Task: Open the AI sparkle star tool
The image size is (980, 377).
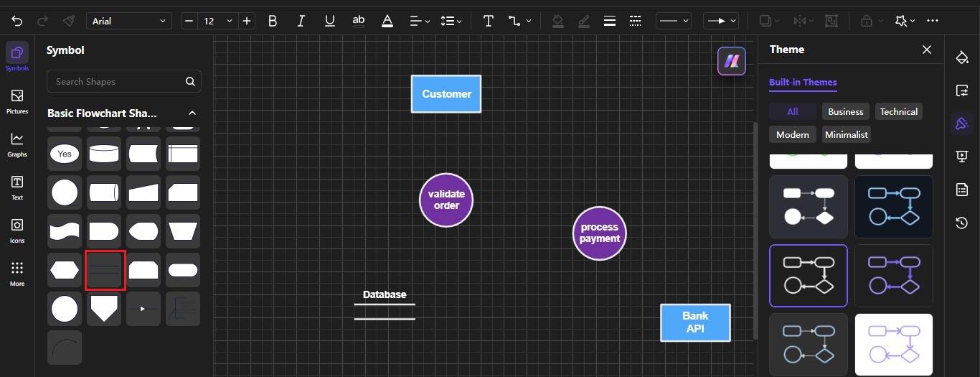Action: pos(905,21)
